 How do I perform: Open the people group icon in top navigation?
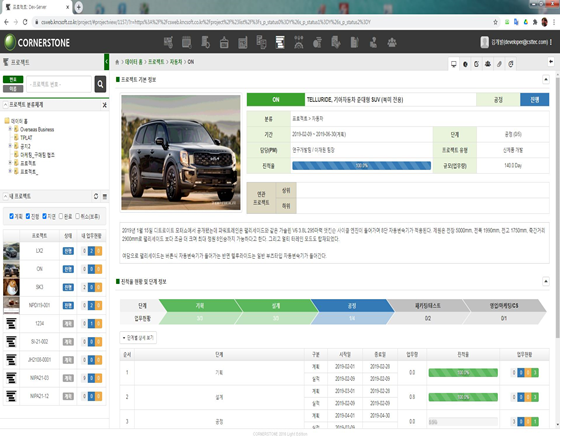click(x=392, y=42)
